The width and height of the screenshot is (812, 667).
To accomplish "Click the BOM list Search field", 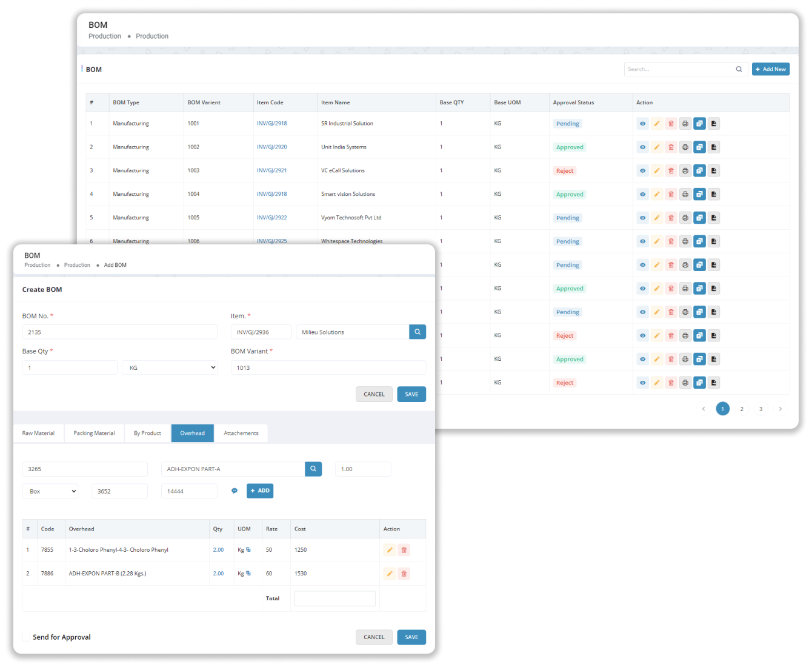I will pyautogui.click(x=679, y=69).
